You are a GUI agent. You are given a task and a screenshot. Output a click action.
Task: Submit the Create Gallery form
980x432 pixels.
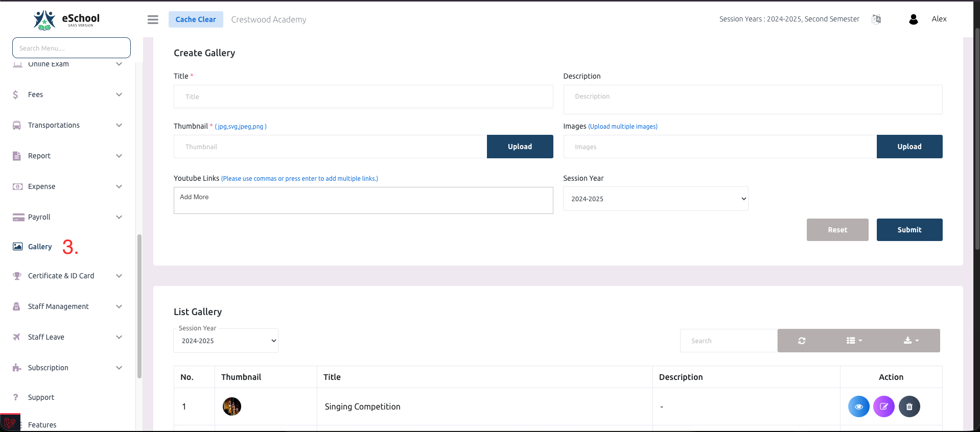(909, 230)
